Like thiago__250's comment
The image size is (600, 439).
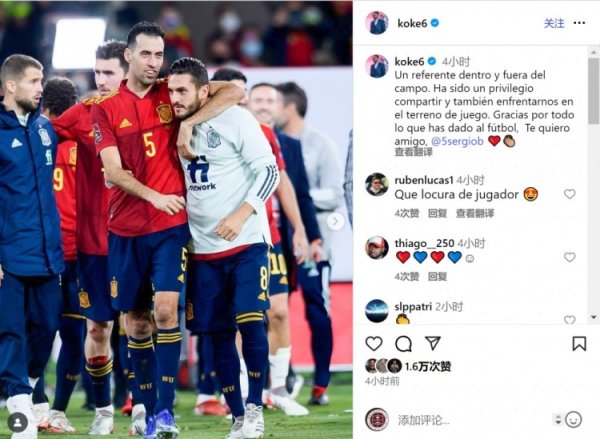pyautogui.click(x=569, y=257)
